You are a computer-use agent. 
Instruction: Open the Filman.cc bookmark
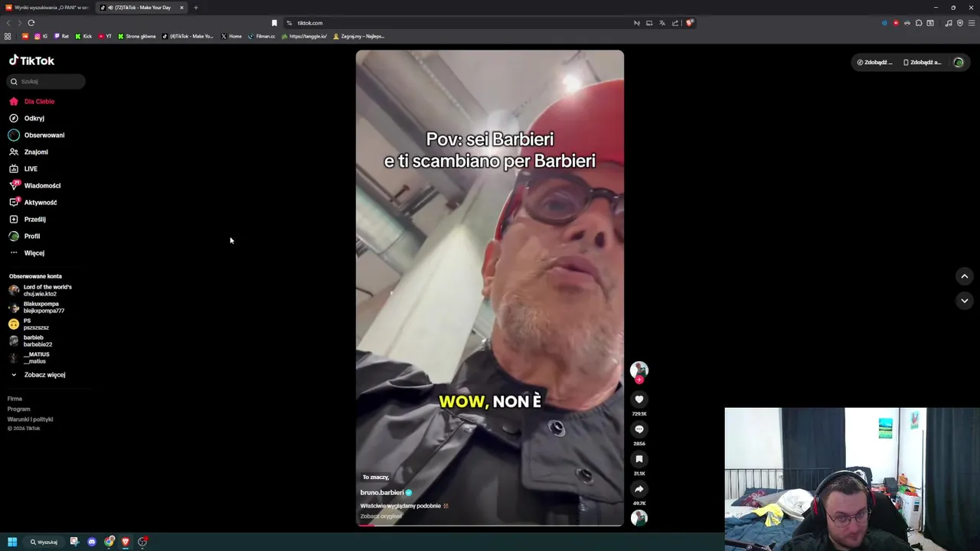click(x=261, y=36)
